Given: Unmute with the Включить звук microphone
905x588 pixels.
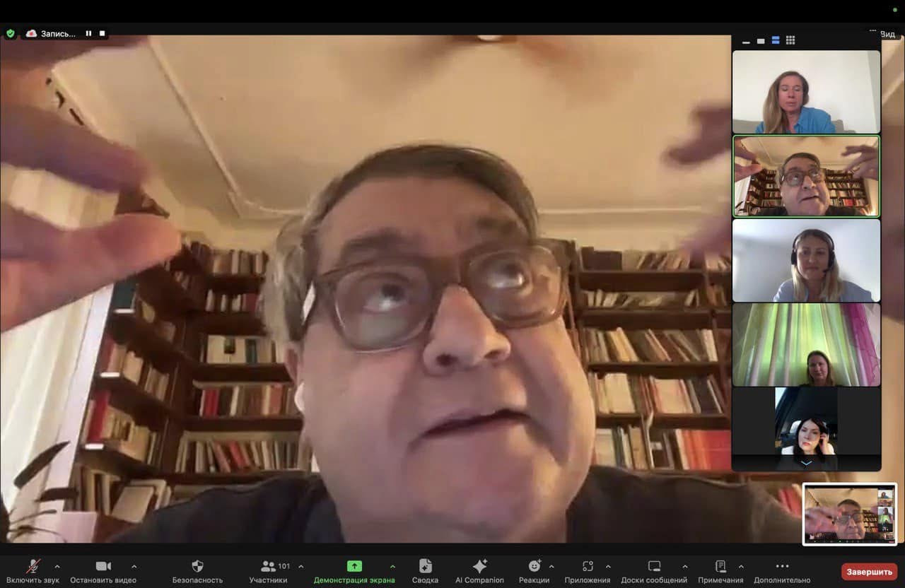Looking at the screenshot, I should coord(33,566).
